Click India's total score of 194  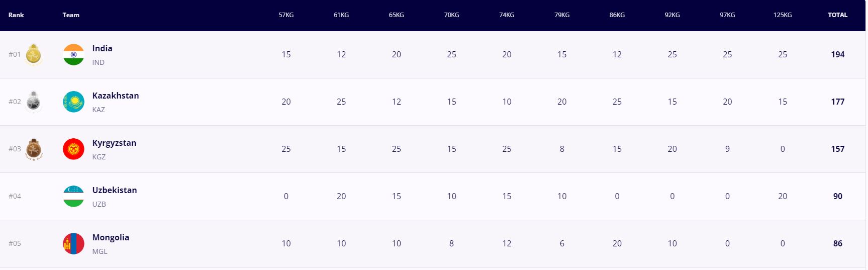(x=837, y=54)
